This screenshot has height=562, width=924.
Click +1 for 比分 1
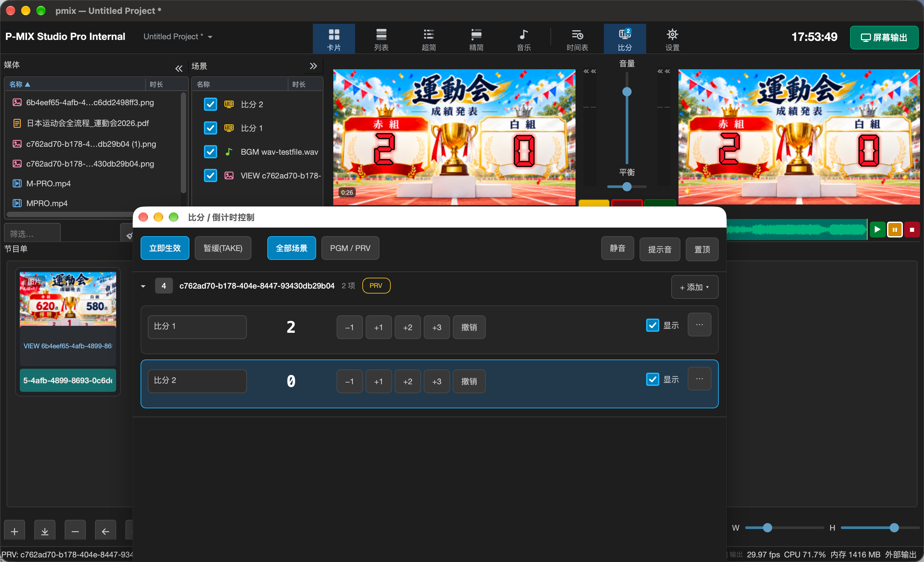tap(379, 327)
